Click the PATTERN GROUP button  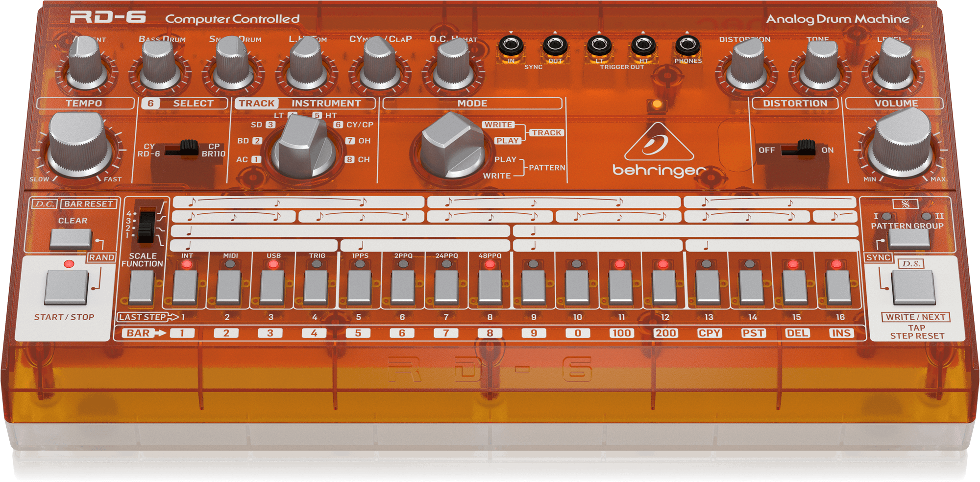909,239
